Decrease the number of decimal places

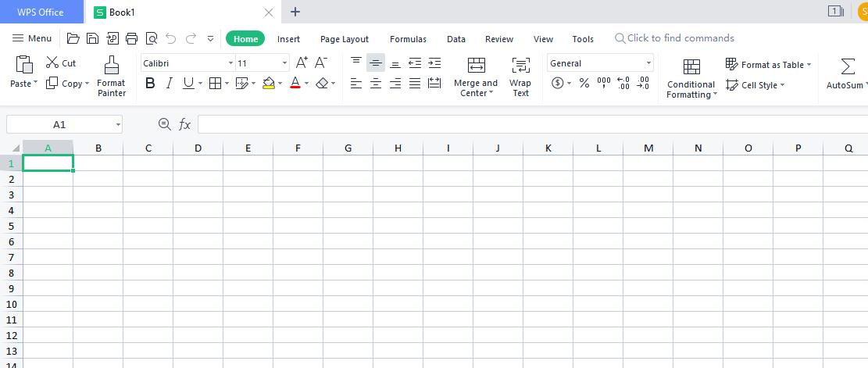643,84
